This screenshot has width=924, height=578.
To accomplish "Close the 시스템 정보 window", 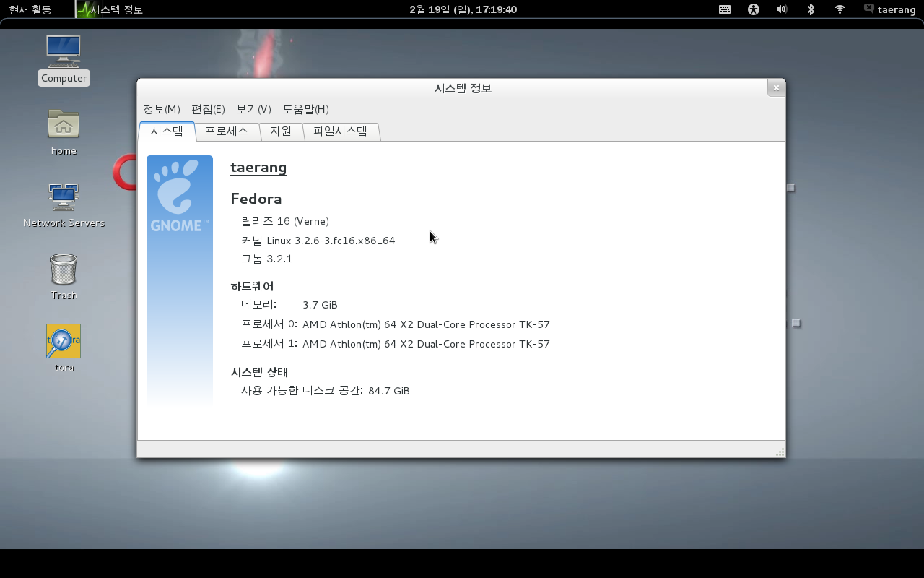I will click(x=776, y=87).
